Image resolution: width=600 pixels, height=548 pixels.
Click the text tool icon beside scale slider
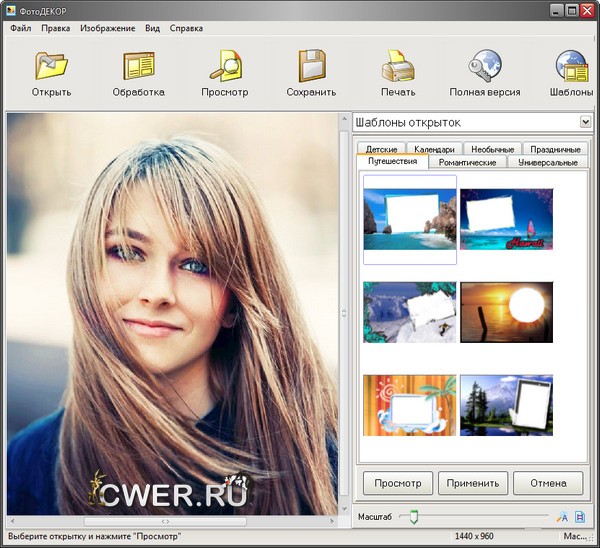pos(562,517)
